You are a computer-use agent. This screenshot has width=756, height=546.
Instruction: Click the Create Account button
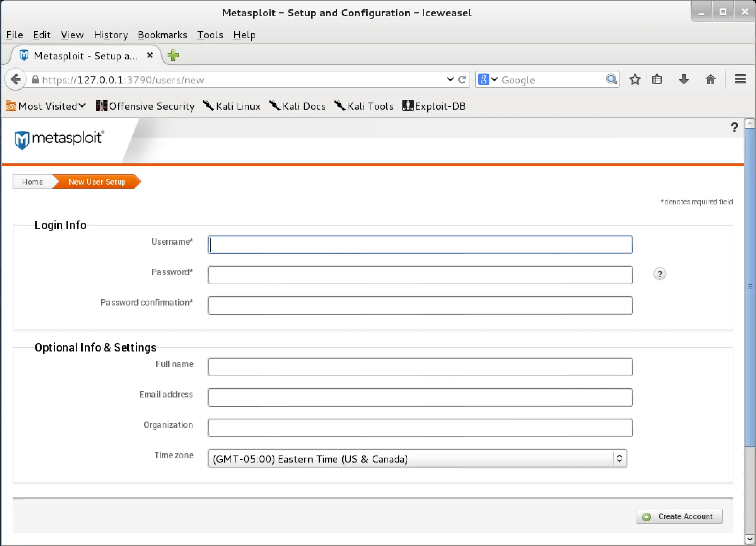tap(679, 517)
